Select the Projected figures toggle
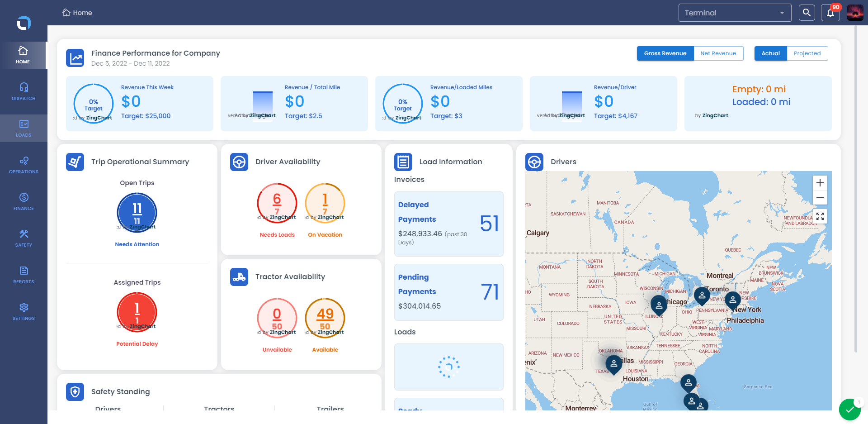The image size is (868, 424). pyautogui.click(x=807, y=53)
